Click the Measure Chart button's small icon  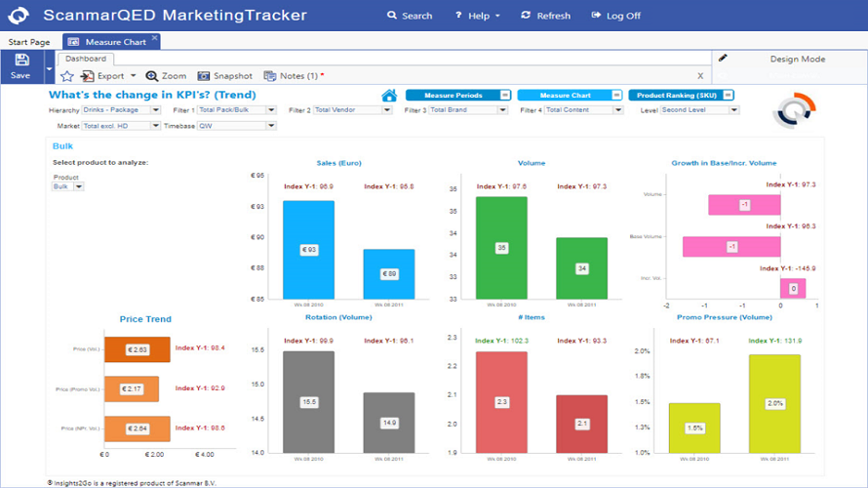coord(616,96)
